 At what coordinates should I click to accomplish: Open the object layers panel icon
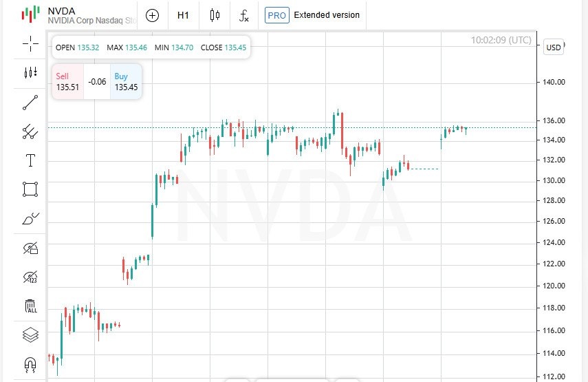click(30, 335)
